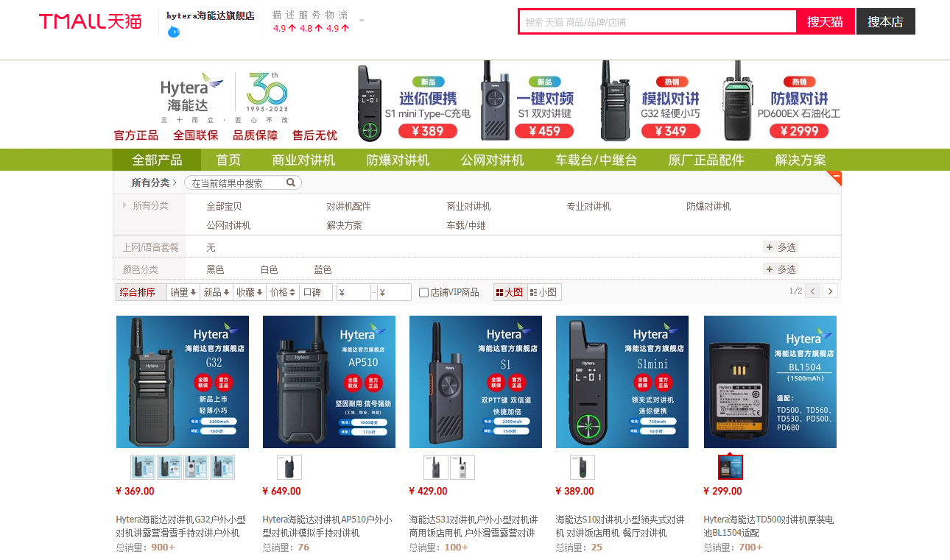Go to the previous results page arrow
This screenshot has width=950, height=560.
coord(813,291)
